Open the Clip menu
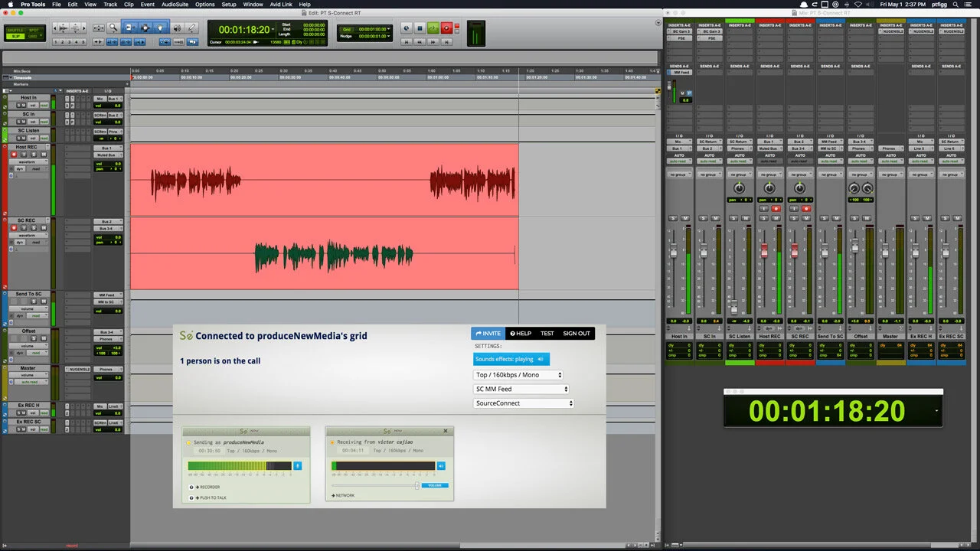 [129, 5]
